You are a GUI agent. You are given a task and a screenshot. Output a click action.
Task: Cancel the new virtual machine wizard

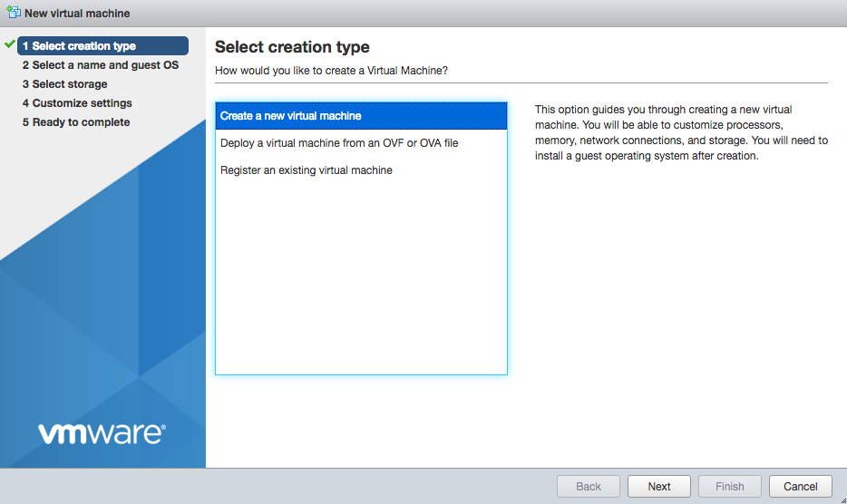point(800,487)
